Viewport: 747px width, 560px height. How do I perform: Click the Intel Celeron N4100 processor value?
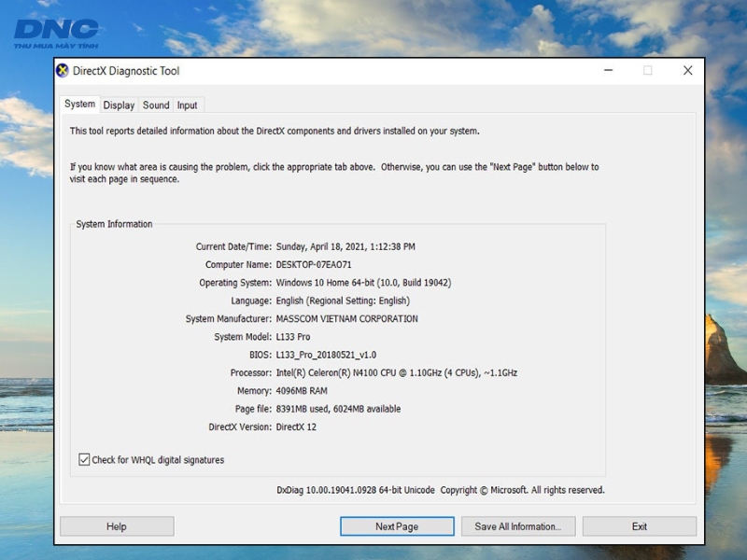[396, 372]
